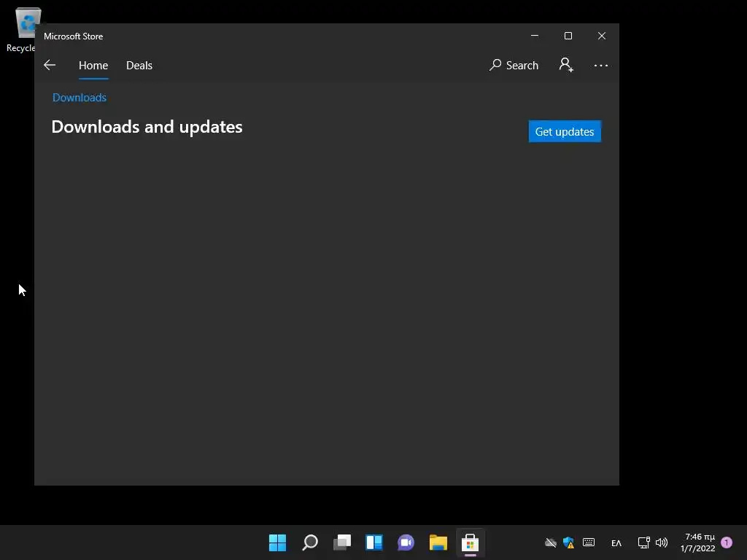Open the three-dot See more menu
The height and width of the screenshot is (560, 747).
[601, 65]
